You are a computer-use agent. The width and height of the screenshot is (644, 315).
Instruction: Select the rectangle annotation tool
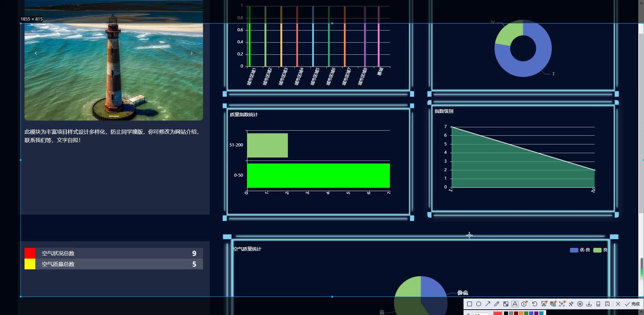click(470, 304)
